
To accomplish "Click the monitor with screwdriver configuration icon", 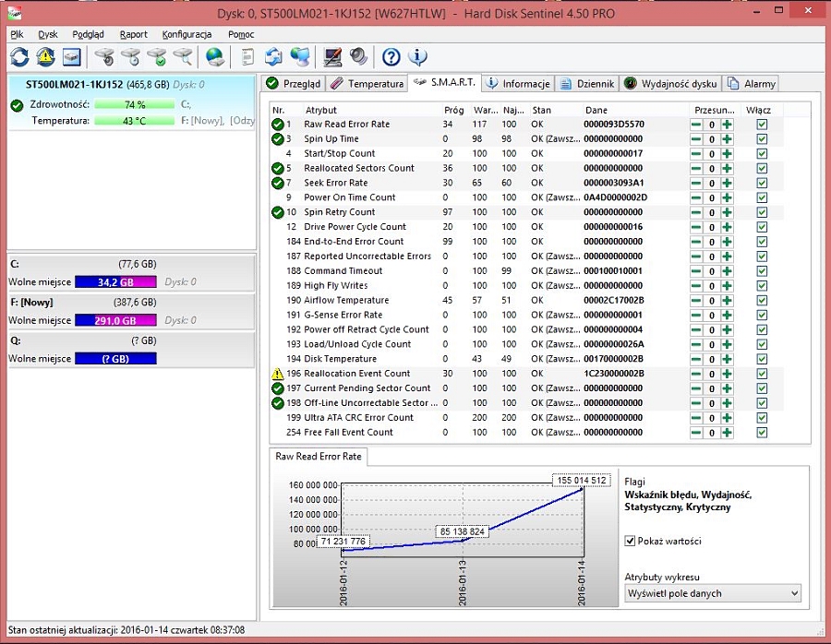I will coord(332,56).
